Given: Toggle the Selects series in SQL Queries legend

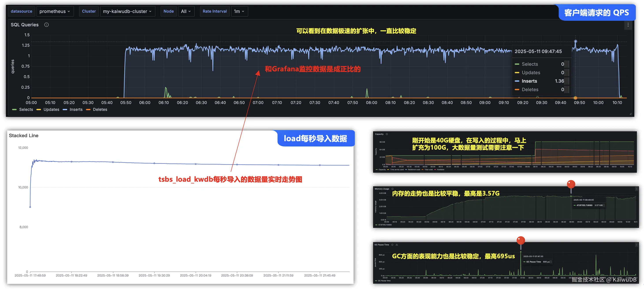Looking at the screenshot, I should pyautogui.click(x=26, y=110).
